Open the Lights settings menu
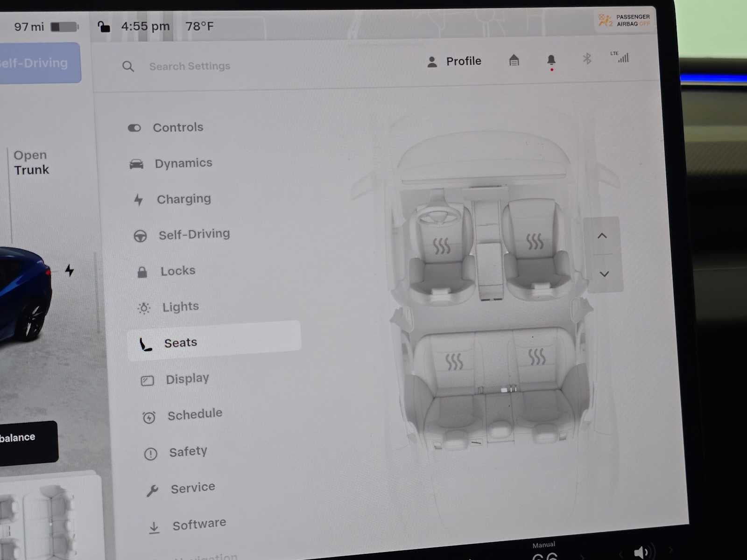 tap(168, 307)
